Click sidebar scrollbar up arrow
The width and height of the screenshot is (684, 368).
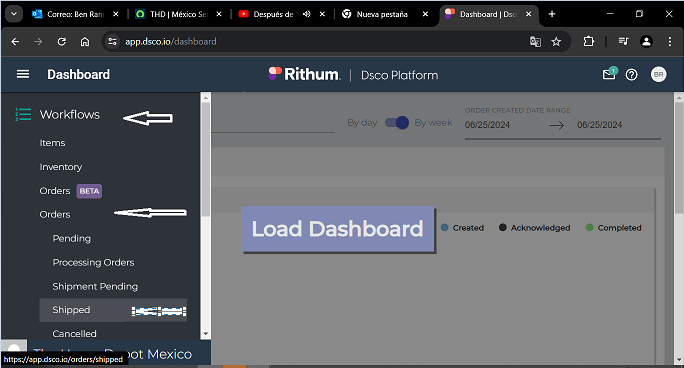(x=206, y=98)
